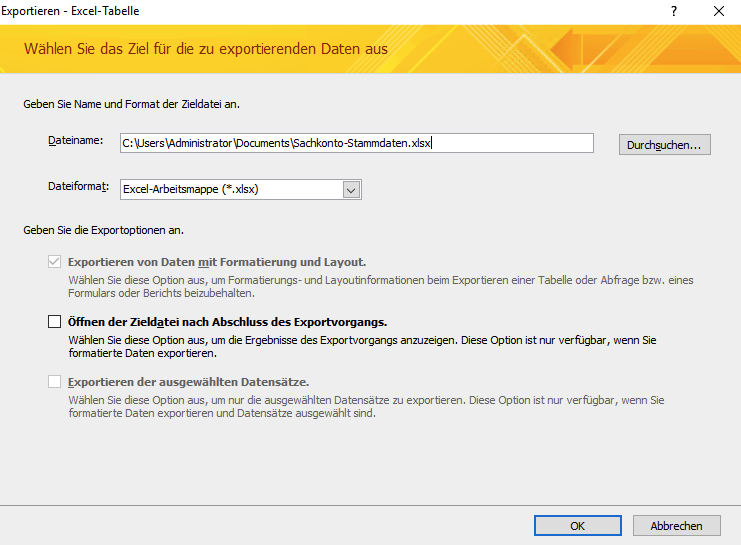Close the Exportieren dialog with X
The image size is (741, 545).
(x=719, y=11)
